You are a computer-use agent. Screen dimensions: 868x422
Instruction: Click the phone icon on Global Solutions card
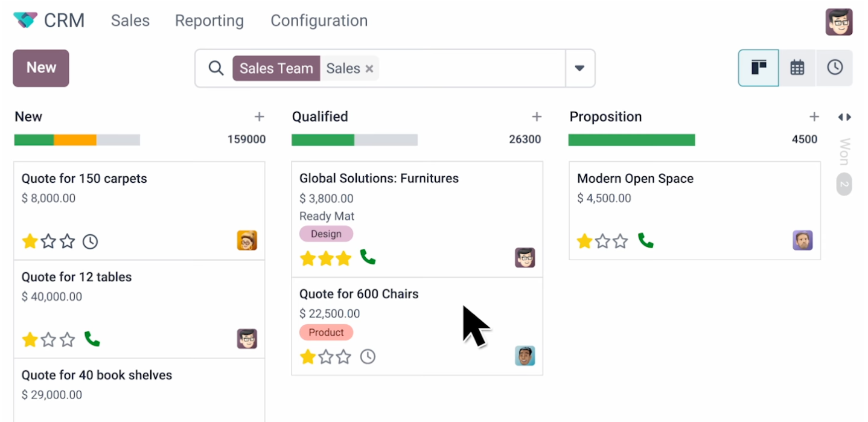click(x=368, y=258)
